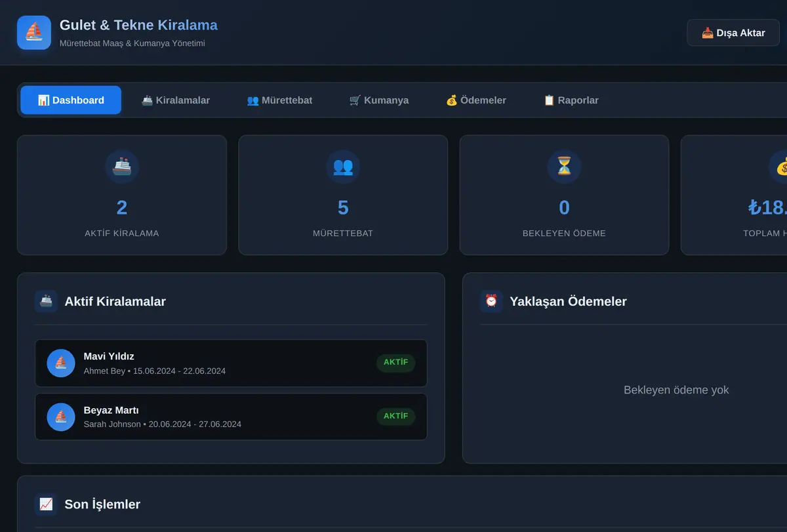Click the sailboat avatar for Mavi Yıldız
This screenshot has height=532, width=787.
click(61, 363)
